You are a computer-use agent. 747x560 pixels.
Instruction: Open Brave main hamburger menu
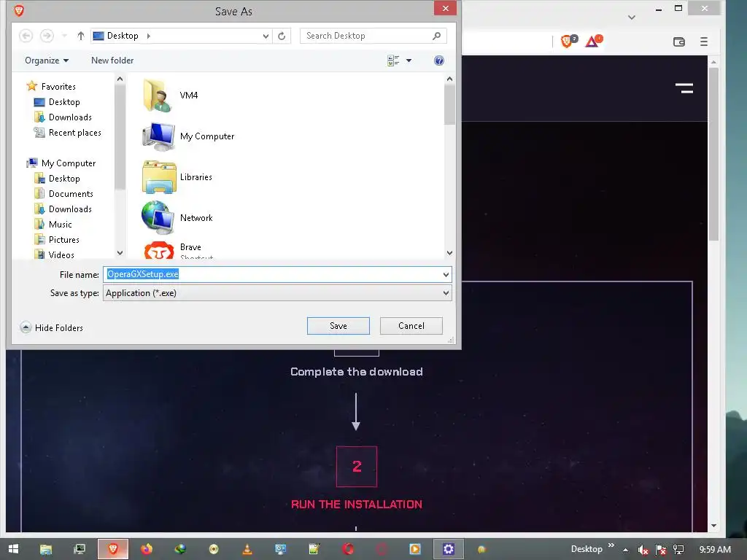point(704,42)
